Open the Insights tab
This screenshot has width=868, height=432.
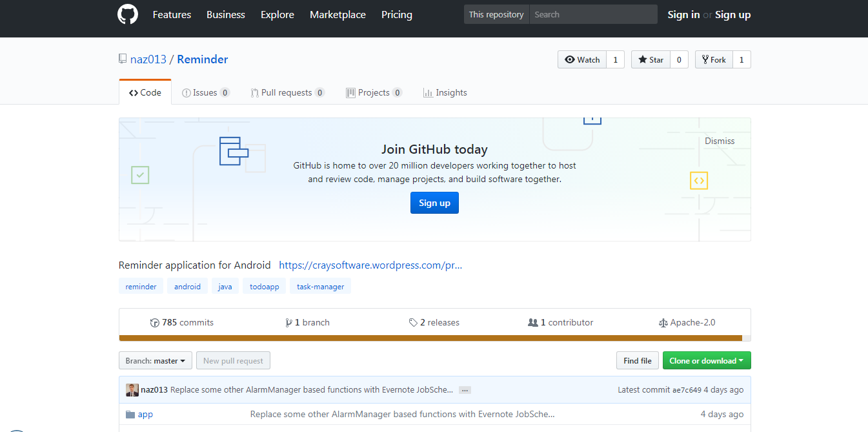(x=445, y=92)
